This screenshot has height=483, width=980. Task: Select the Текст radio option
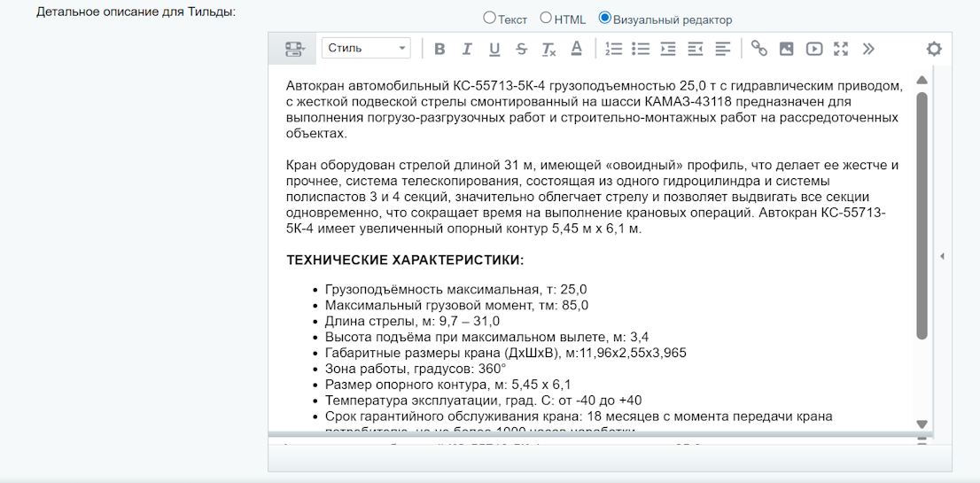[489, 18]
